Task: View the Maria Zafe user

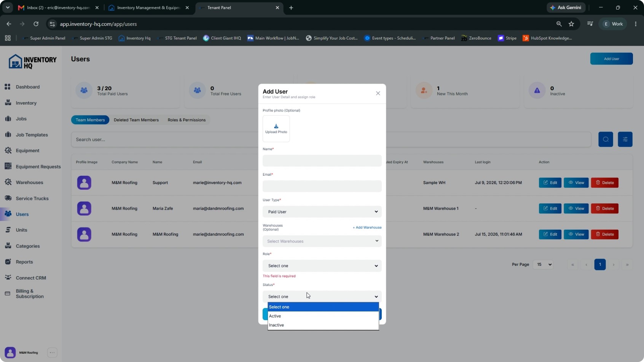Action: click(576, 208)
